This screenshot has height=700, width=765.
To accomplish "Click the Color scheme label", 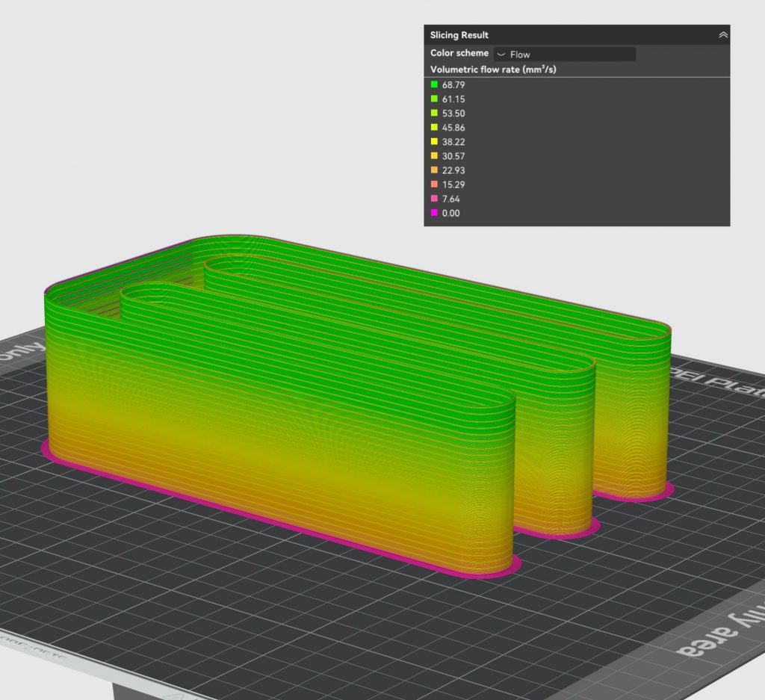I will [459, 54].
